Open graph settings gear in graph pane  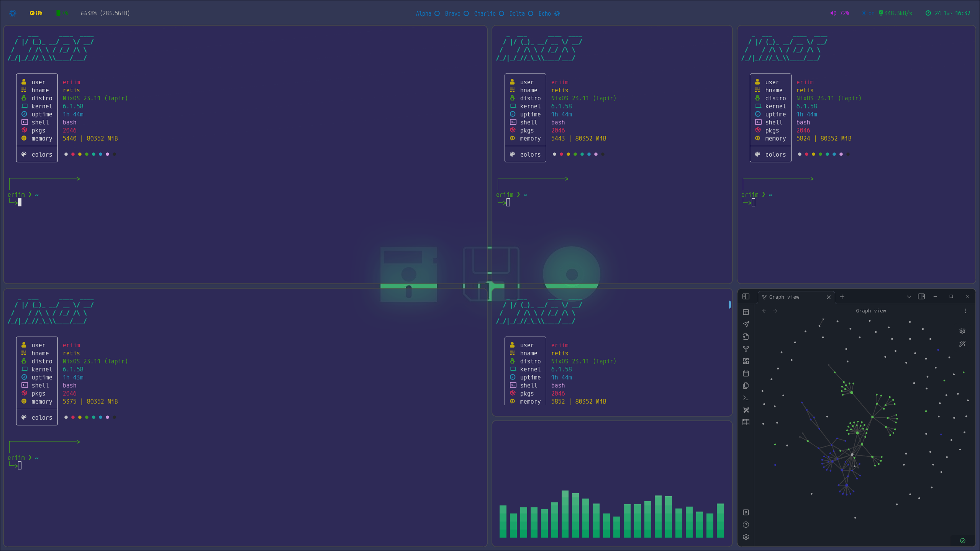(x=962, y=331)
